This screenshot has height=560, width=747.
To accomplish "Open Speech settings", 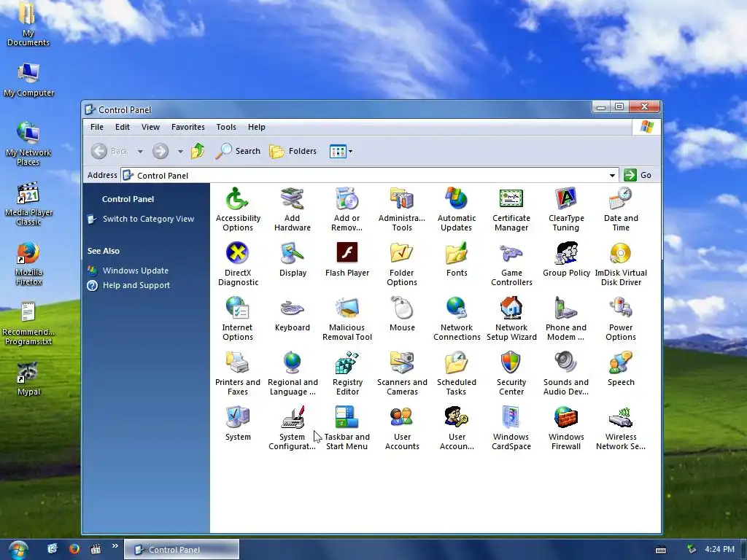I will 621,369.
